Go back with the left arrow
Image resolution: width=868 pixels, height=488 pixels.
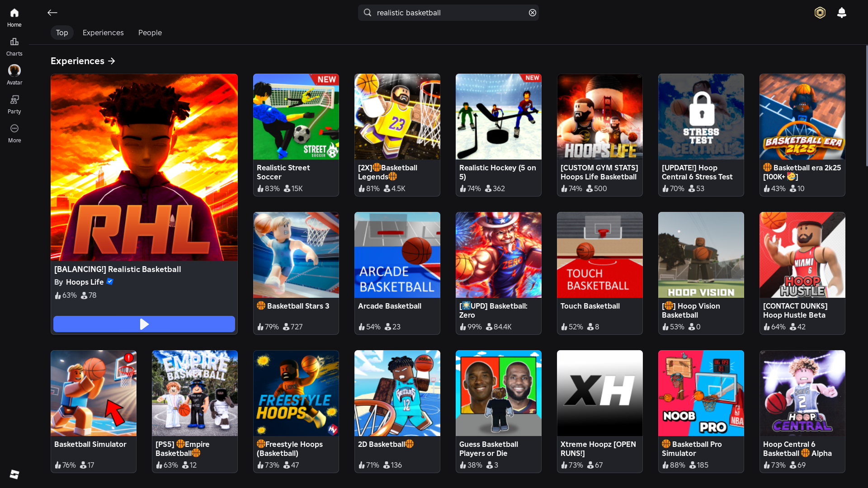click(52, 13)
